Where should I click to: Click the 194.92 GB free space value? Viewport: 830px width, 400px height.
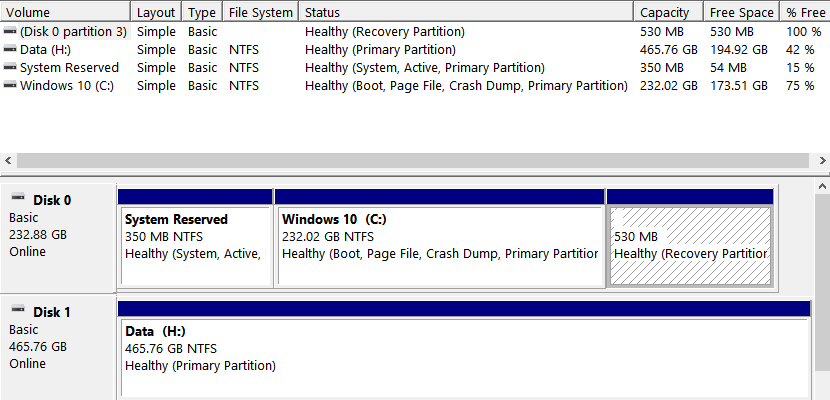pyautogui.click(x=738, y=50)
